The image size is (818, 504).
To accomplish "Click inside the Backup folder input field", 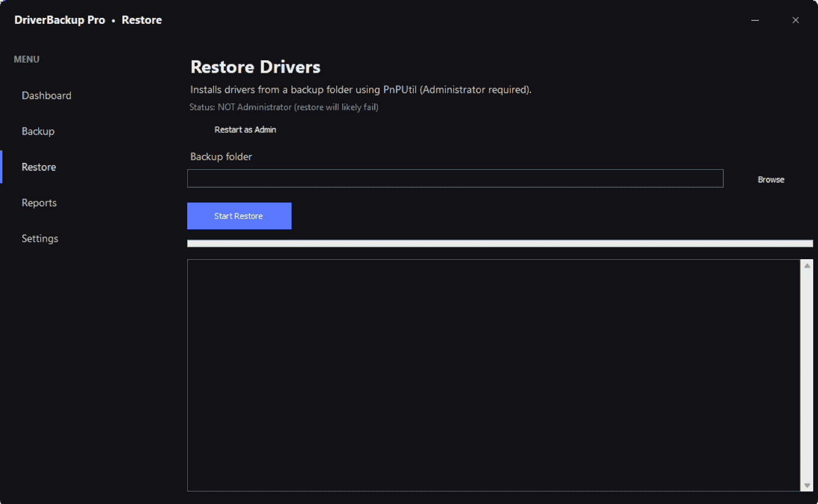I will coord(455,178).
